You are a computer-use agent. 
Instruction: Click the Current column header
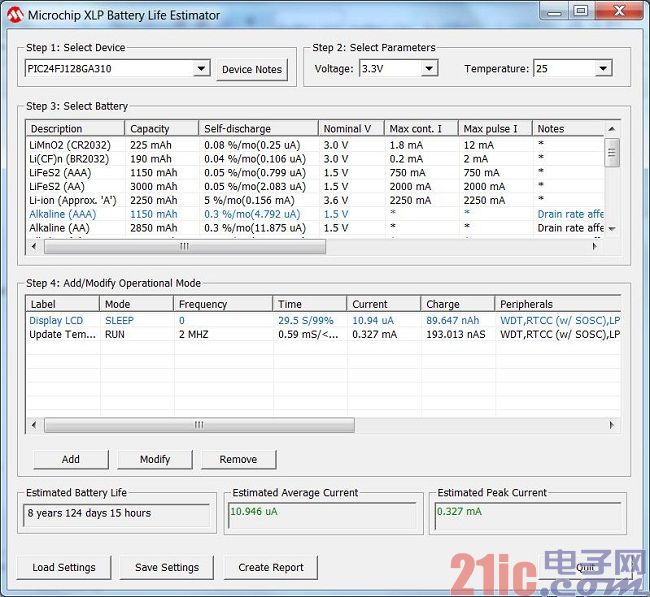[383, 304]
